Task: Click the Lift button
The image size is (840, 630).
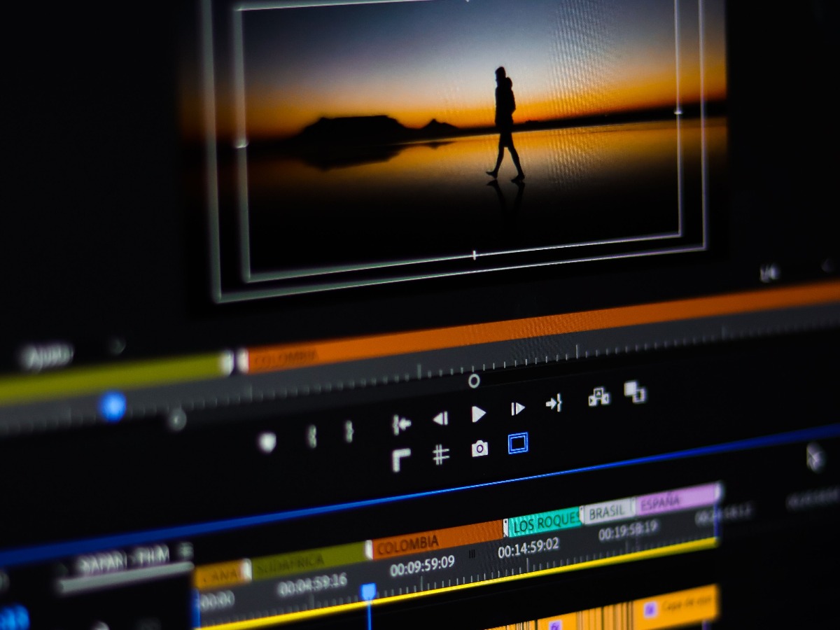Action: click(598, 398)
